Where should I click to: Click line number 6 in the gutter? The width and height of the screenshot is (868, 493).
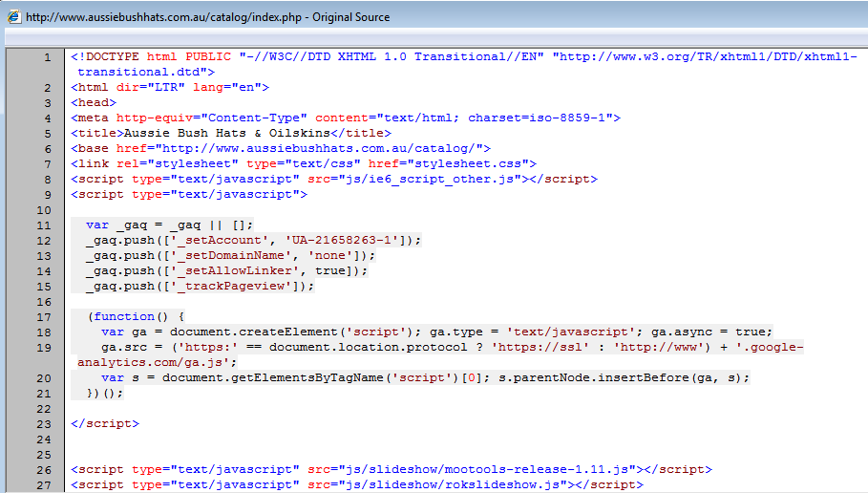click(47, 134)
